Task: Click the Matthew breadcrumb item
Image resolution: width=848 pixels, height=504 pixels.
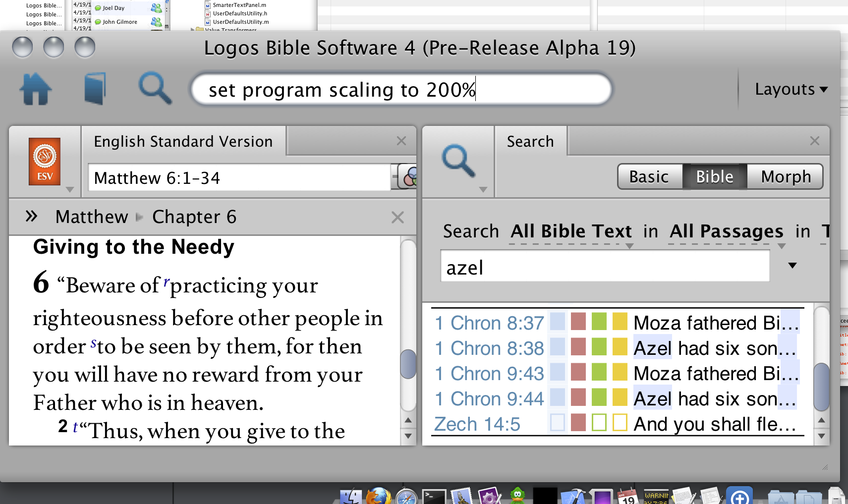Action: point(92,217)
